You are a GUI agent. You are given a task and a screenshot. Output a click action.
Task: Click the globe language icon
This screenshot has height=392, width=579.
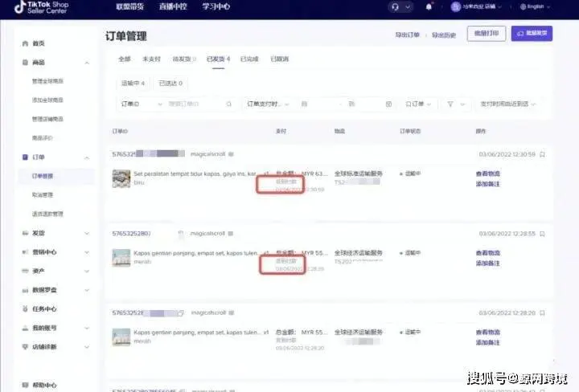tap(523, 6)
